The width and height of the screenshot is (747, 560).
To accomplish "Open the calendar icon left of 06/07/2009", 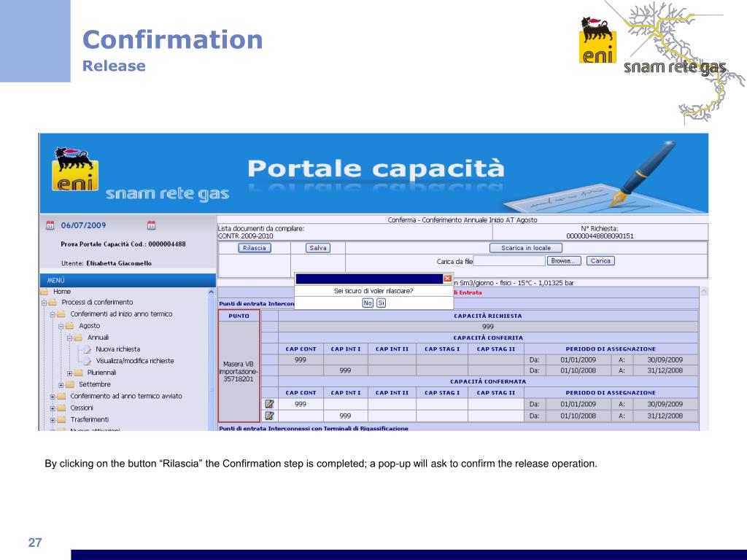I will pos(50,225).
